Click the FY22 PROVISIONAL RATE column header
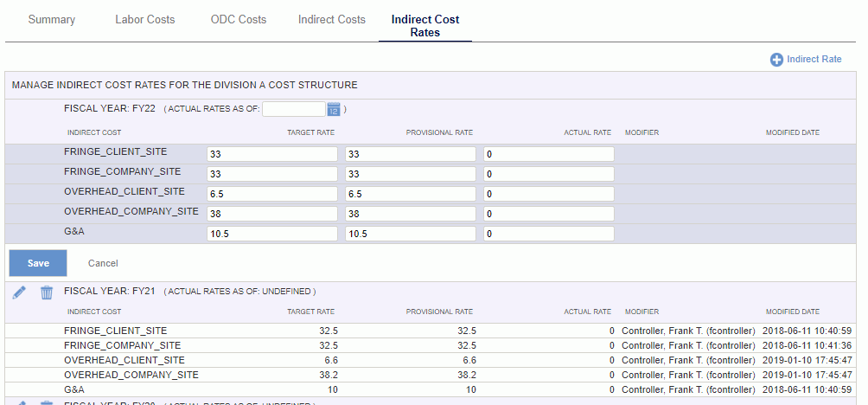This screenshot has height=405, width=868. [x=439, y=133]
